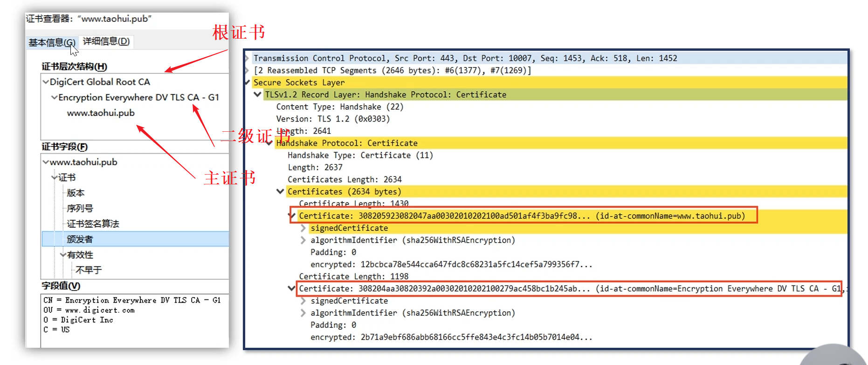Viewport: 868px width, 365px height.
Task: Select the 不早于 field
Action: [89, 270]
